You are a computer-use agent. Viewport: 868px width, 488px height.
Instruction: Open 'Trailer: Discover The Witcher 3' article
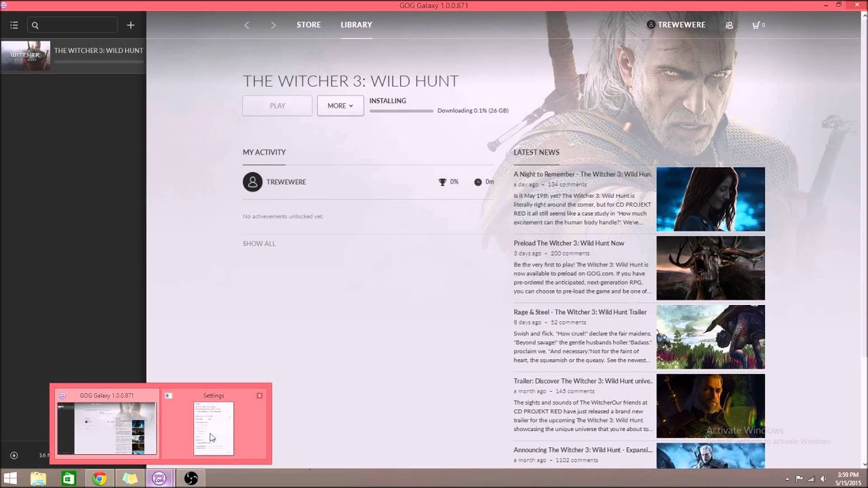583,381
